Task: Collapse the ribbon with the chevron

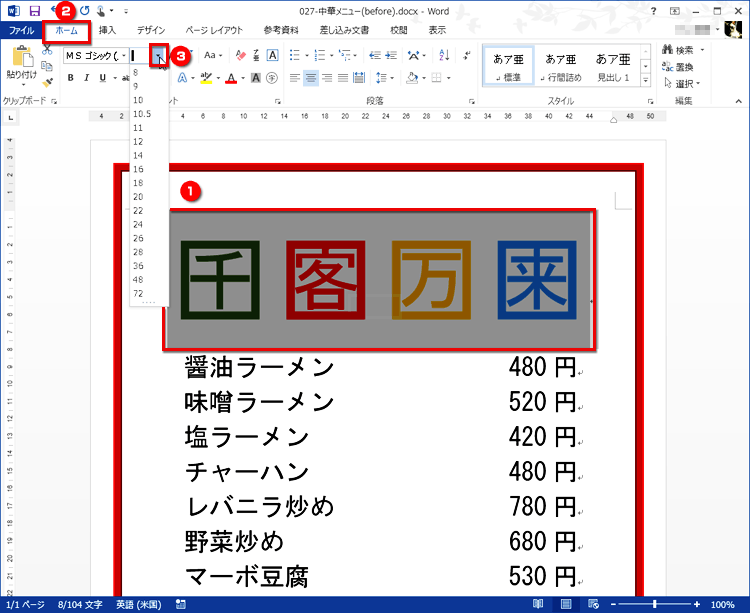Action: pos(739,101)
